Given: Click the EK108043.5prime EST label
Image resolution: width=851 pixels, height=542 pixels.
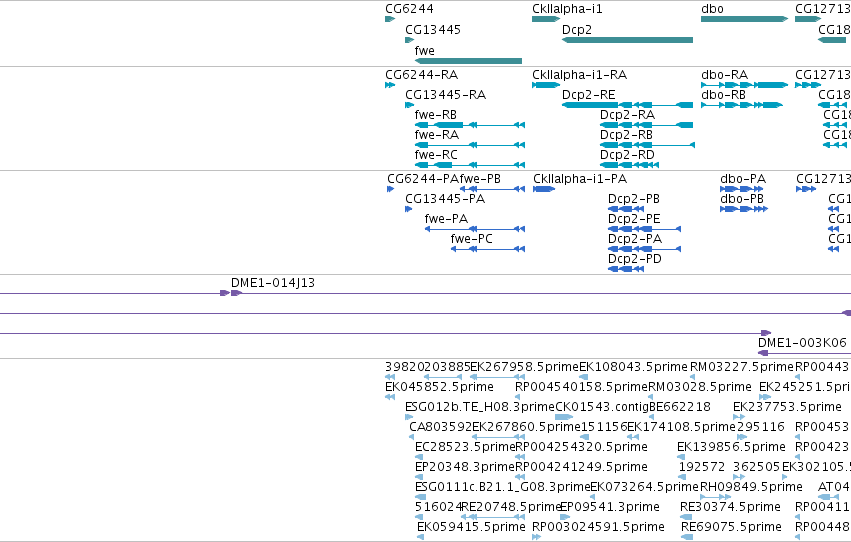Looking at the screenshot, I should click(633, 367).
